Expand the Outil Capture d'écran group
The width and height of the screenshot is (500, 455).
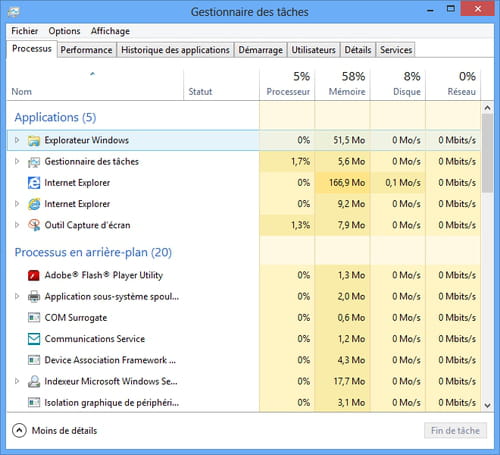[17, 225]
